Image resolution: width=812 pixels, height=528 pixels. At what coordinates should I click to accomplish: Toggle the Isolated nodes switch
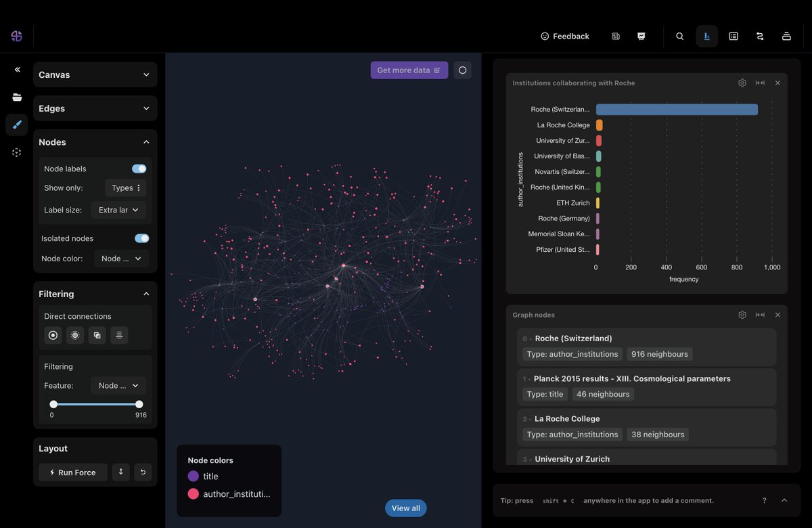[x=142, y=238]
